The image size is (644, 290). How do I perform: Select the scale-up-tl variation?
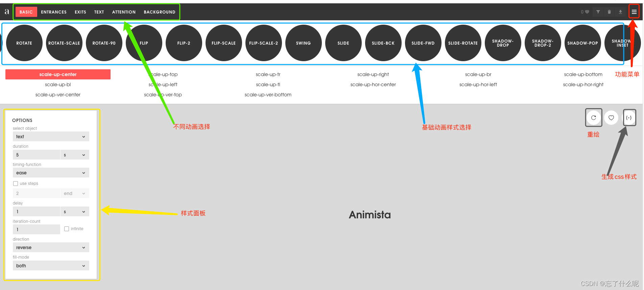point(268,84)
